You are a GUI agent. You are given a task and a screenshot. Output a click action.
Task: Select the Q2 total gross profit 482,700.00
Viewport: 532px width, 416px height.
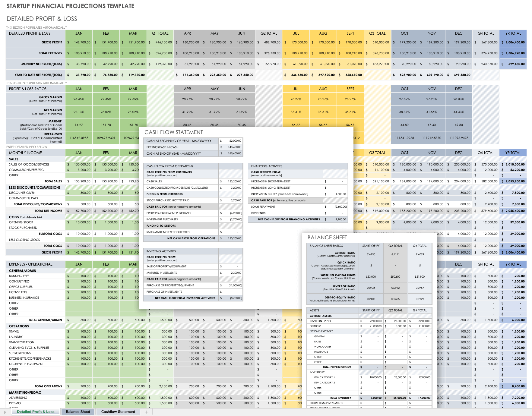(269, 43)
